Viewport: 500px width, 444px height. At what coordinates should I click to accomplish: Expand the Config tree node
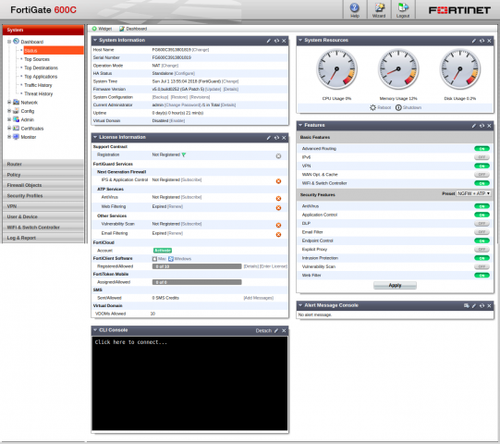9,111
